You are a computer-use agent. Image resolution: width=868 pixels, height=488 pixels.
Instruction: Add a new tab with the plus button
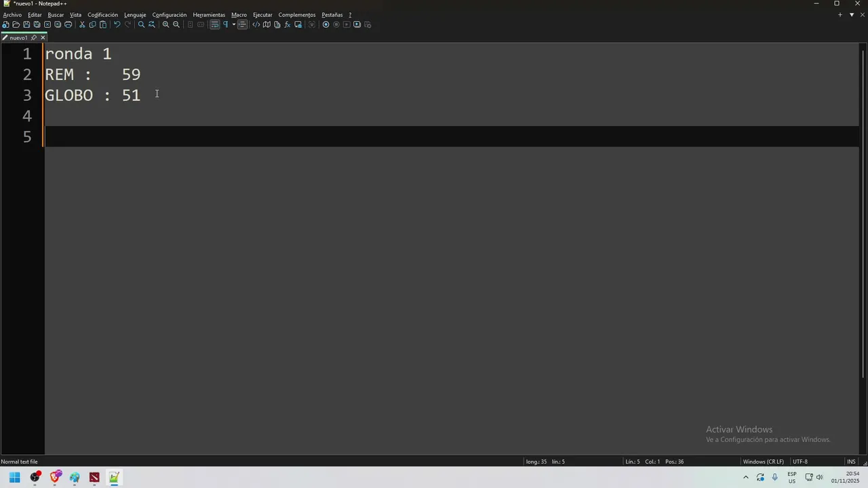pos(840,15)
